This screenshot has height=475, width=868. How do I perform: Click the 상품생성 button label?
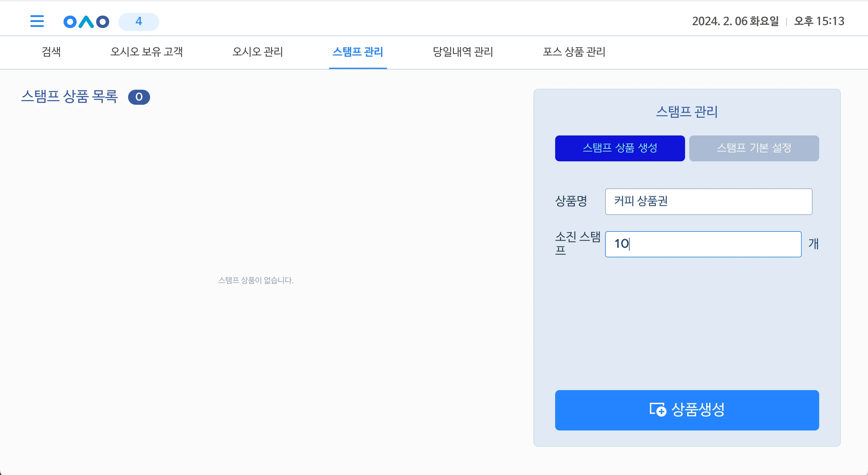tap(698, 410)
